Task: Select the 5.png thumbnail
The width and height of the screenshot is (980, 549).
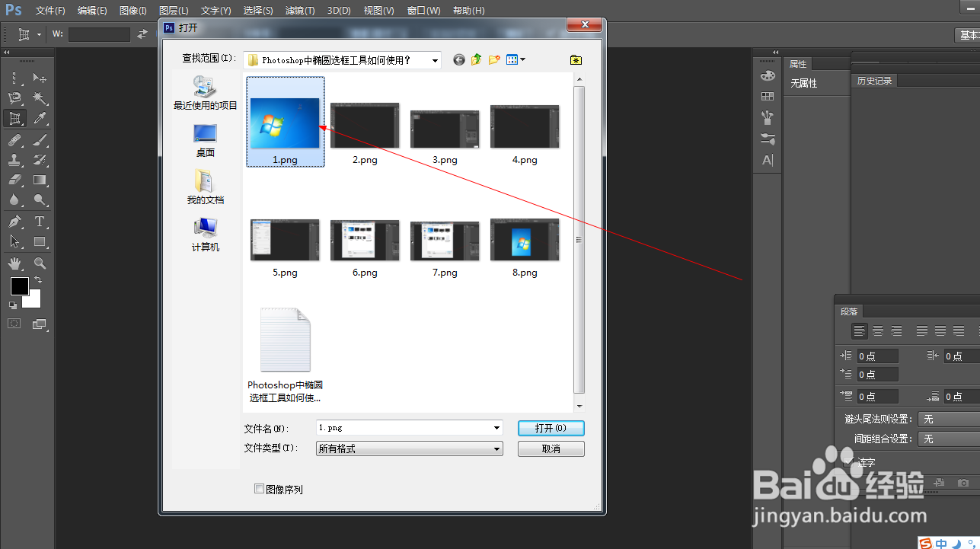Action: [284, 240]
